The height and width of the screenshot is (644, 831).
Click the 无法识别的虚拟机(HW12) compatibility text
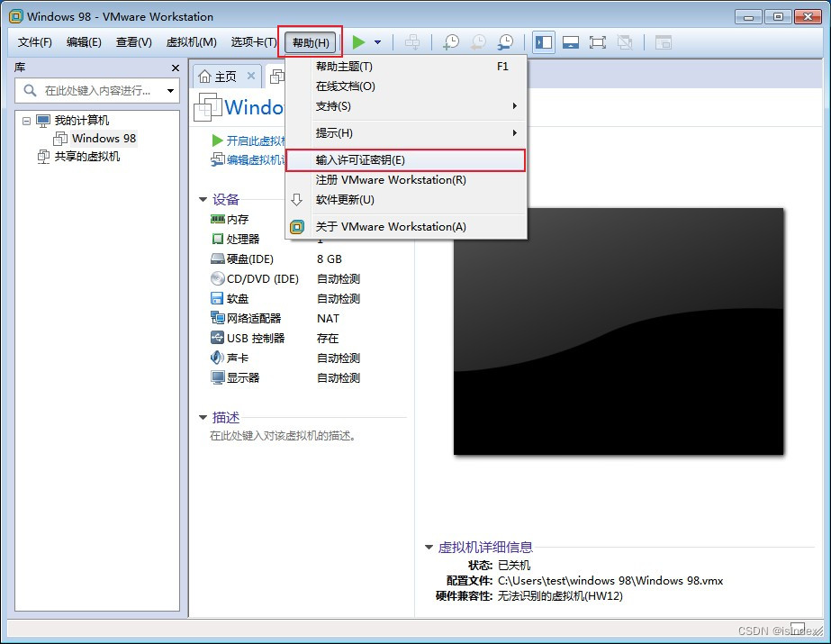point(560,595)
